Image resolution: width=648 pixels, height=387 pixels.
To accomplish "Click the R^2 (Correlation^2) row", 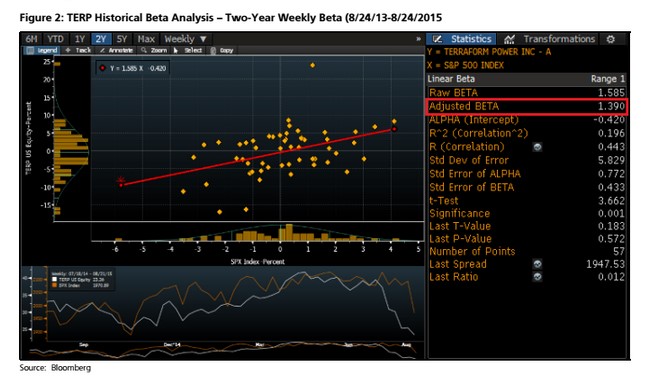I will pos(527,133).
